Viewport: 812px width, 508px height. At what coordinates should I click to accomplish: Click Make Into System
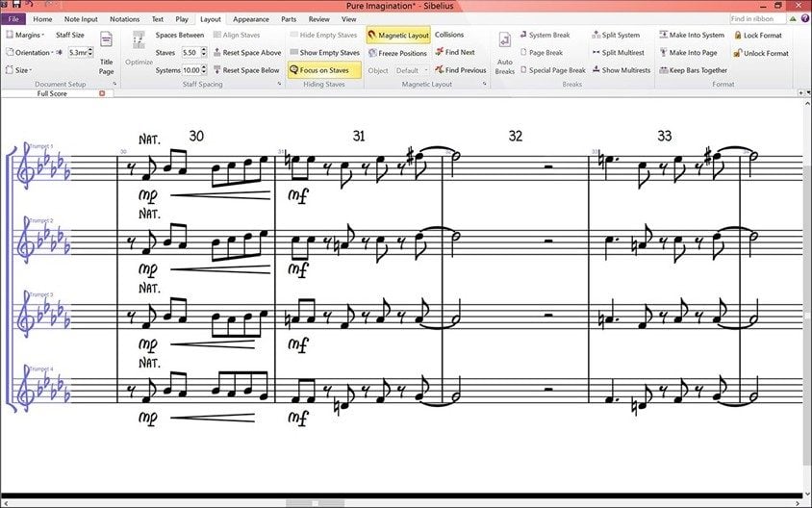point(692,36)
